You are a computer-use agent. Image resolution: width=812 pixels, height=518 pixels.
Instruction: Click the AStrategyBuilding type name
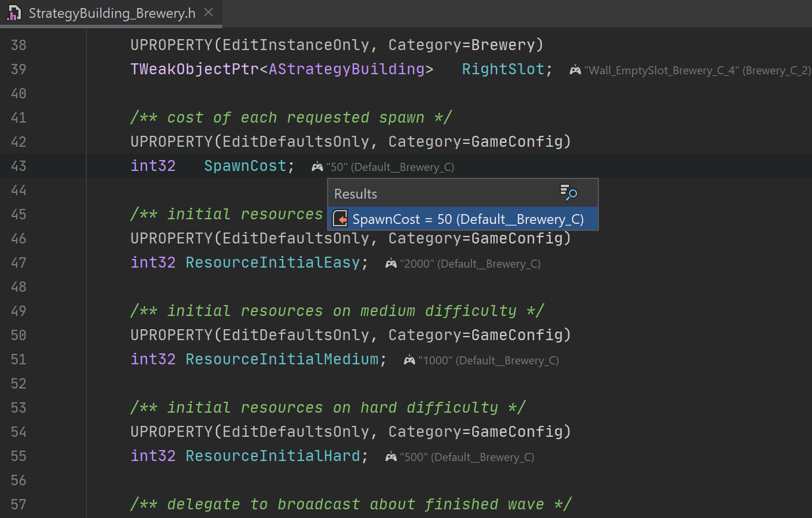[x=347, y=69]
